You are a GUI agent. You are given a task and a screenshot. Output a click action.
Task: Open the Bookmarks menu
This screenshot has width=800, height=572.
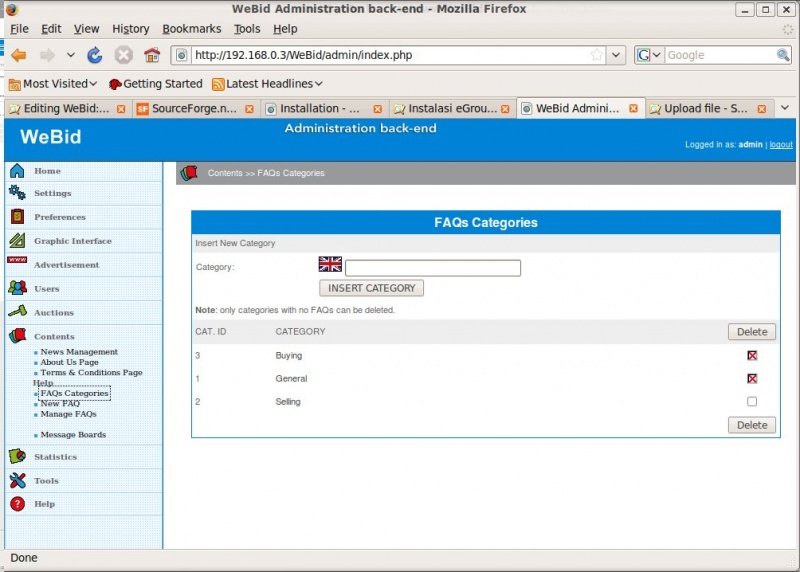(192, 29)
